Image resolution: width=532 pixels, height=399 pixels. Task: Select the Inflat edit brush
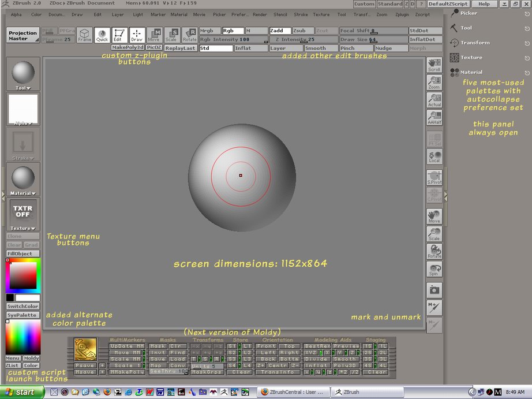point(251,49)
